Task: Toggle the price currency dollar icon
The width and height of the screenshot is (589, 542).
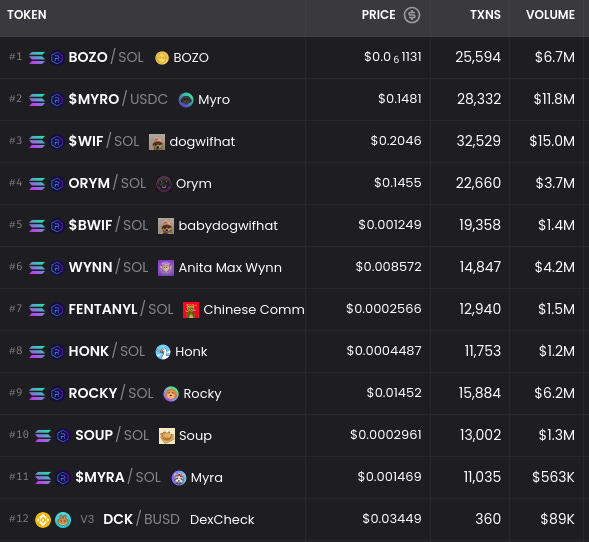Action: tap(412, 15)
